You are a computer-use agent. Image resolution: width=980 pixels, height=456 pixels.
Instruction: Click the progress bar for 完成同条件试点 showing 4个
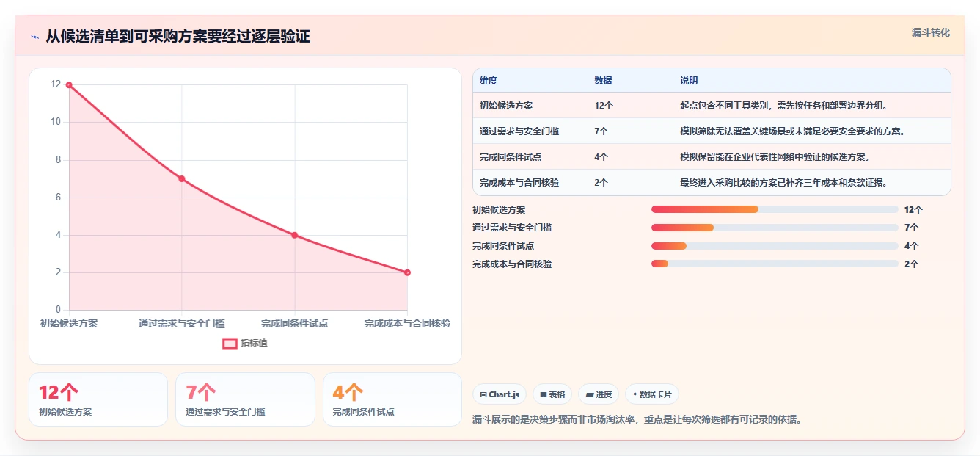775,245
